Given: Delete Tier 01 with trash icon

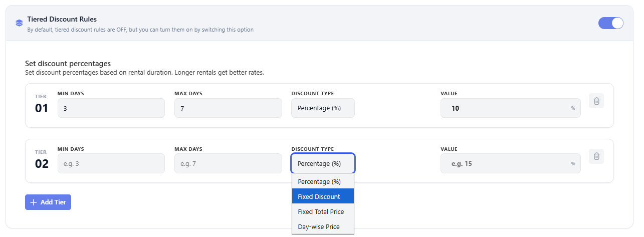Looking at the screenshot, I should (596, 101).
